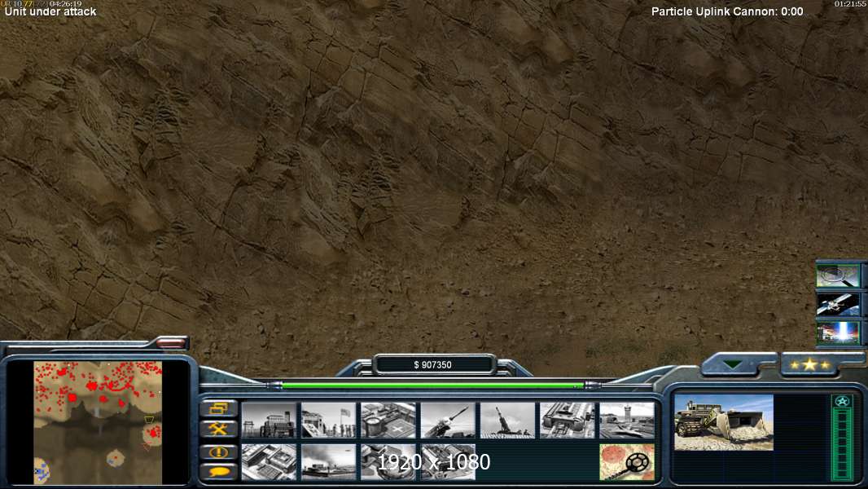Screen dimensions: 868x489
Task: Build the Strategy Center in second row
Action: click(x=269, y=462)
